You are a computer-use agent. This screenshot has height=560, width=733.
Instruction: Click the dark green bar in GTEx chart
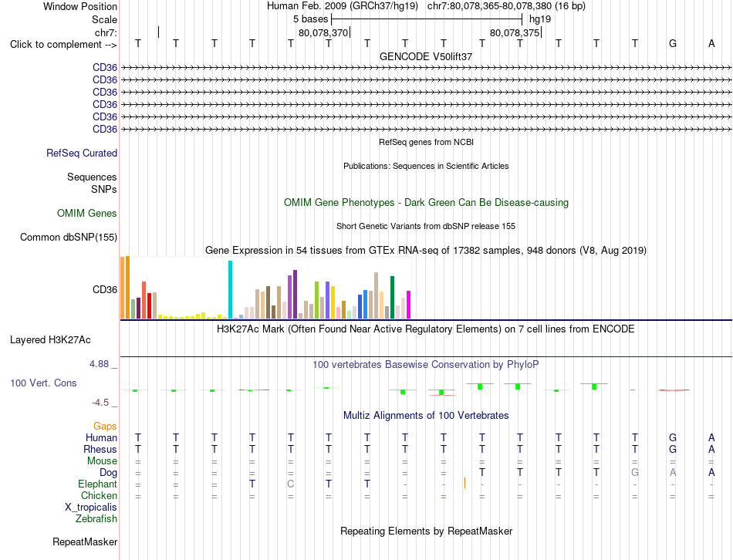392,297
